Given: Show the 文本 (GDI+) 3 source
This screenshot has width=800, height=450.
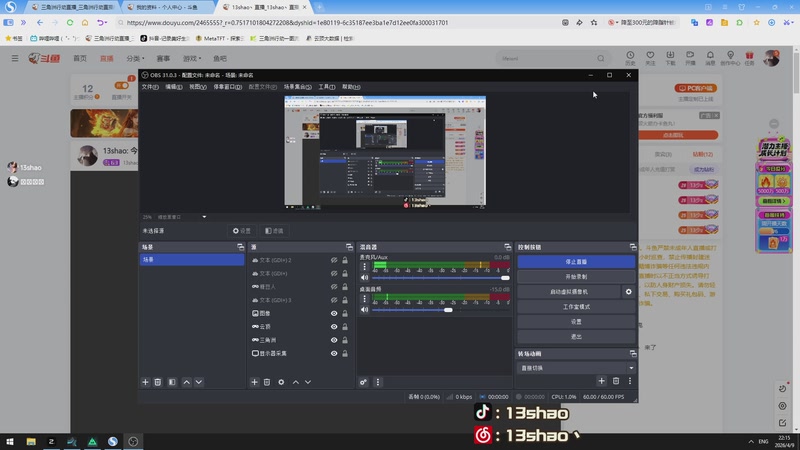Looking at the screenshot, I should click(334, 300).
